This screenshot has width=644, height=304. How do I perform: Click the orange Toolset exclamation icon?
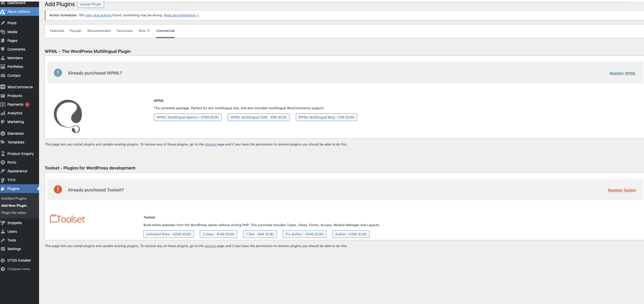coord(58,190)
